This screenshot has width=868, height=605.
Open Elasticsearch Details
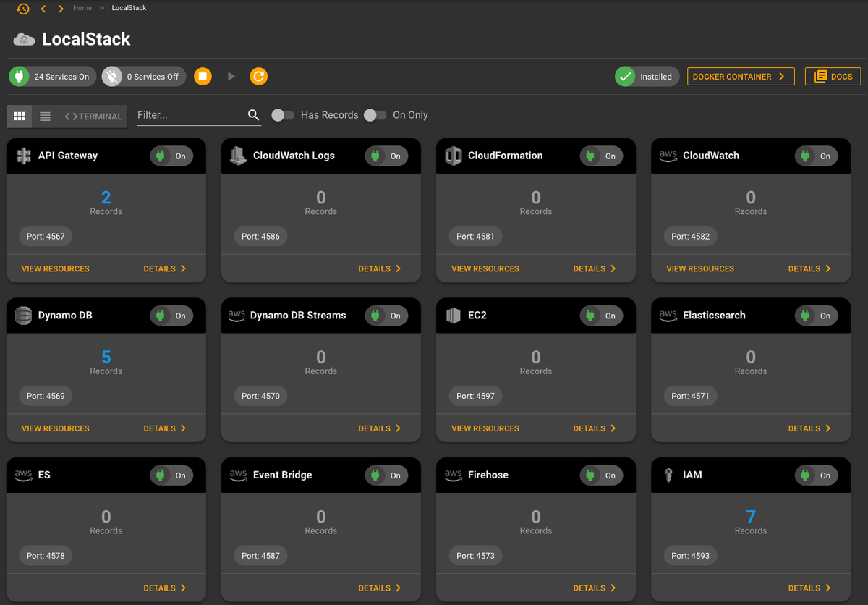click(x=809, y=428)
